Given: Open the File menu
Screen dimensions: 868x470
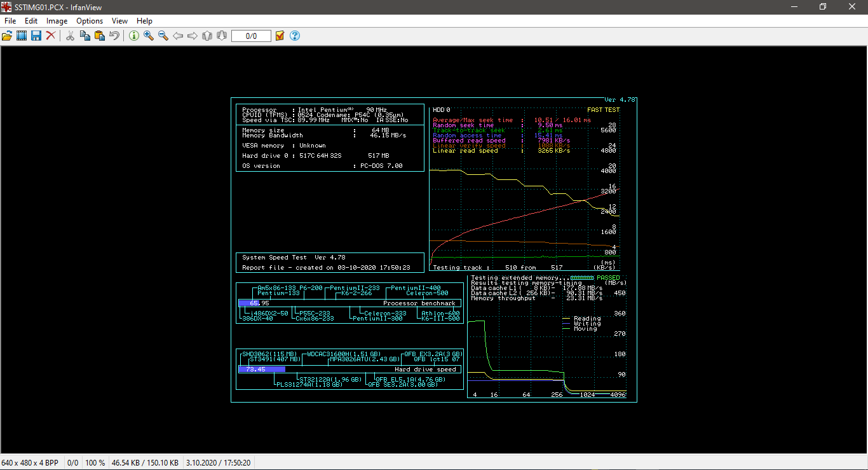Looking at the screenshot, I should pyautogui.click(x=10, y=21).
